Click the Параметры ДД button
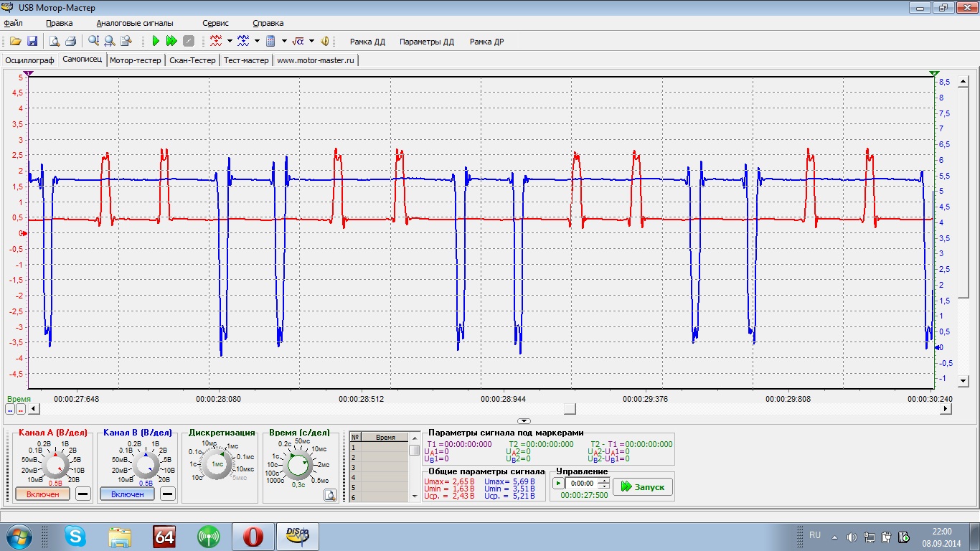The height and width of the screenshot is (551, 980). (x=427, y=42)
